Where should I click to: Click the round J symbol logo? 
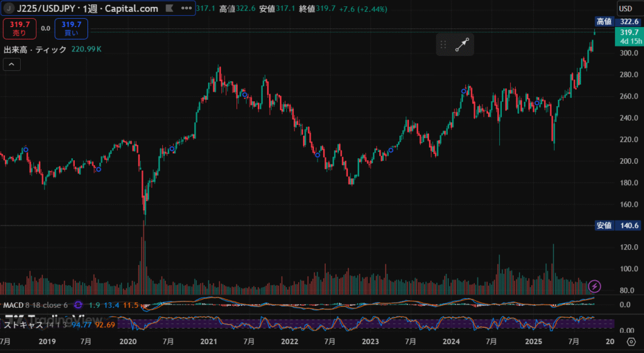tap(9, 8)
